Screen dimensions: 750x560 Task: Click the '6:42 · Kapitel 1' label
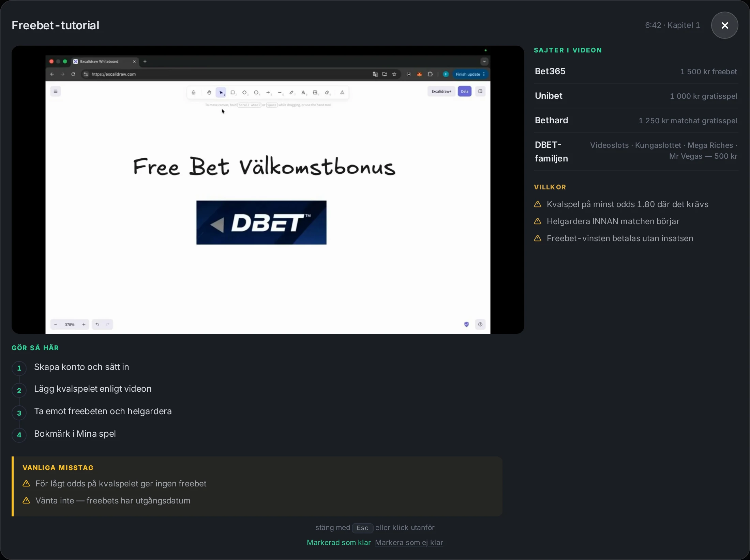click(x=672, y=25)
